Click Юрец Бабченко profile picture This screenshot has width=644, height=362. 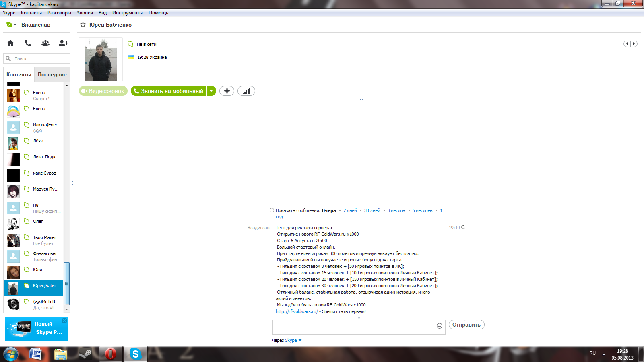101,60
